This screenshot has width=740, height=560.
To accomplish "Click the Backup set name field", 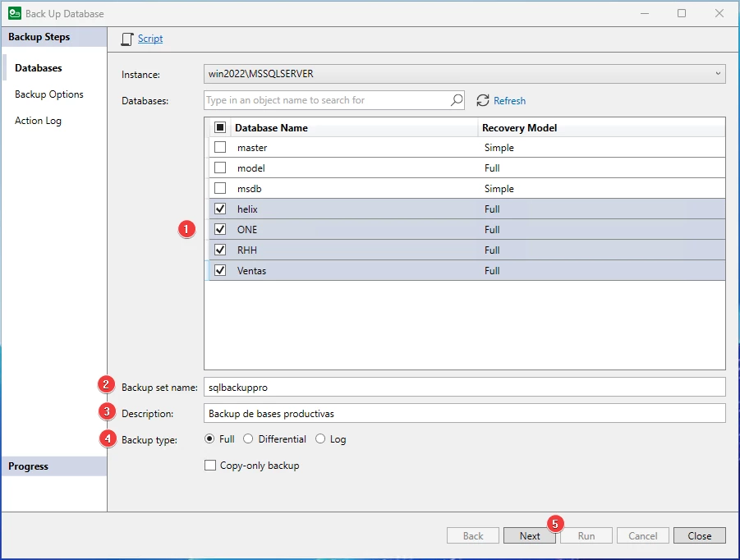I will click(x=464, y=388).
